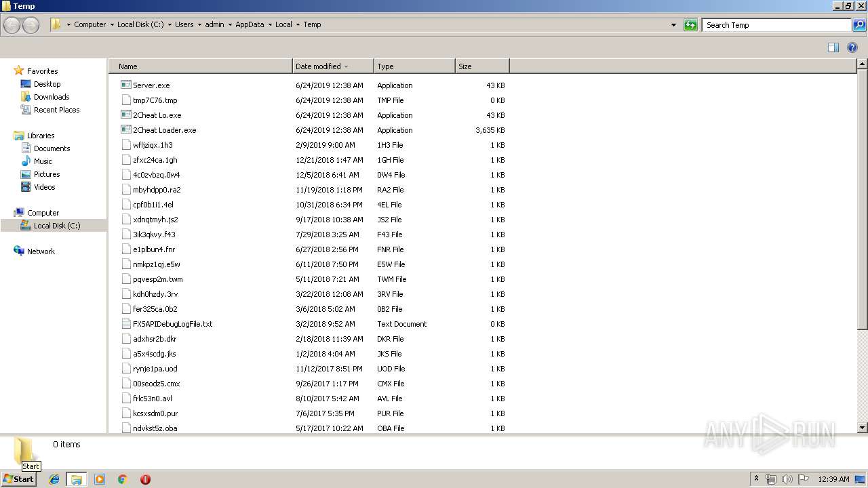Select the file rynje1pa.uod
The height and width of the screenshot is (488, 868).
click(x=155, y=369)
